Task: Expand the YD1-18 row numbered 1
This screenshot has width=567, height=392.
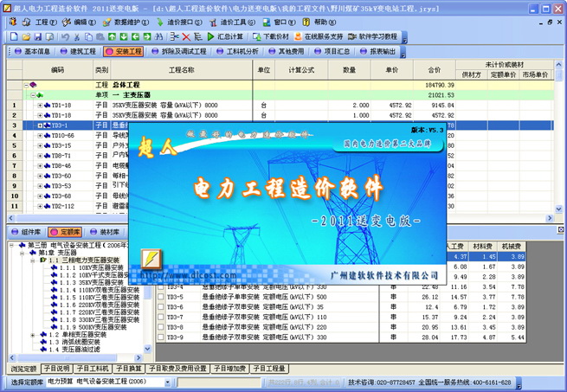Action: 40,106
